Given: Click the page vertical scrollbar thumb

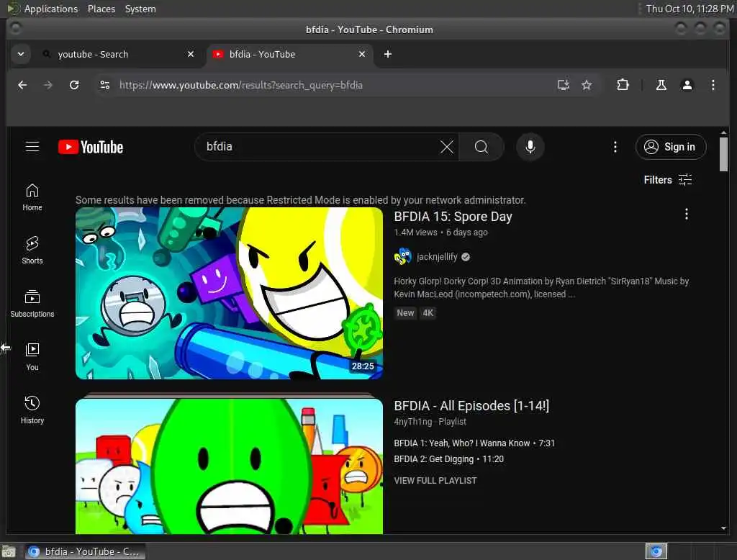Looking at the screenshot, I should click(723, 154).
